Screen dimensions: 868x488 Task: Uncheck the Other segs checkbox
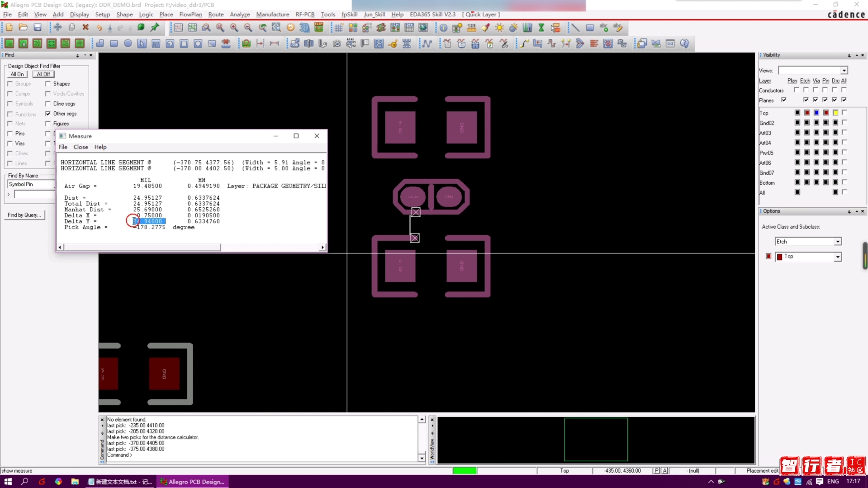coord(48,114)
